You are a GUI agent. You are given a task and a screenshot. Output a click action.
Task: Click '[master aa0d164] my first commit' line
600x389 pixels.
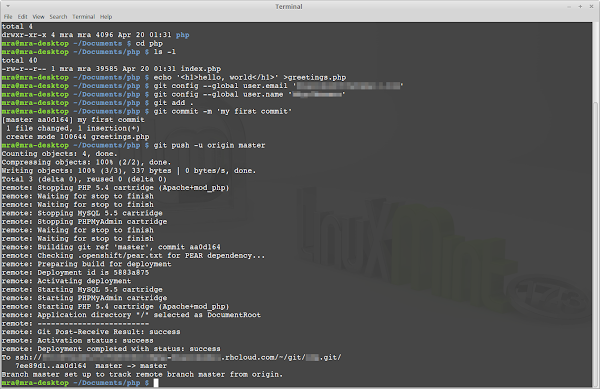click(x=73, y=120)
